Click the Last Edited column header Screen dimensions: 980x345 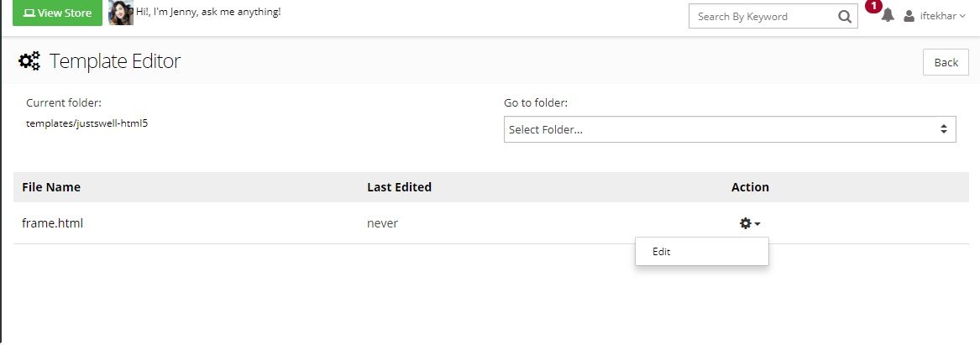pos(400,187)
